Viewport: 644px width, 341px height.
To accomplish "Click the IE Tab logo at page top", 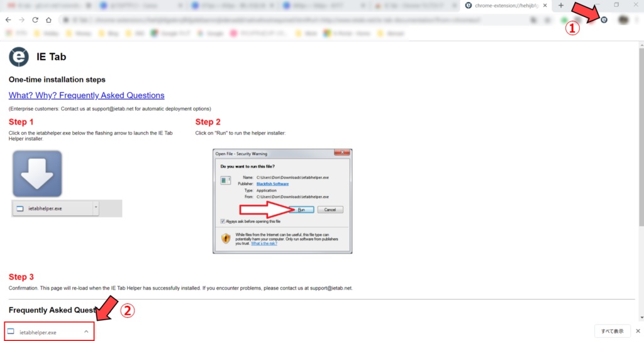I will tap(19, 57).
